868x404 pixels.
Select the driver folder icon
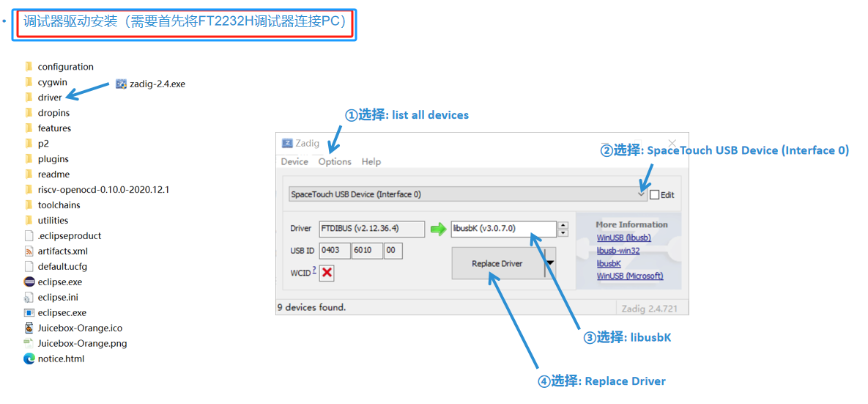tap(29, 98)
